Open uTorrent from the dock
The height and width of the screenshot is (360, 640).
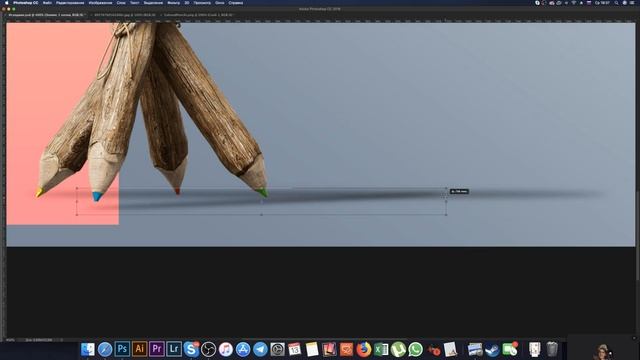pos(398,349)
